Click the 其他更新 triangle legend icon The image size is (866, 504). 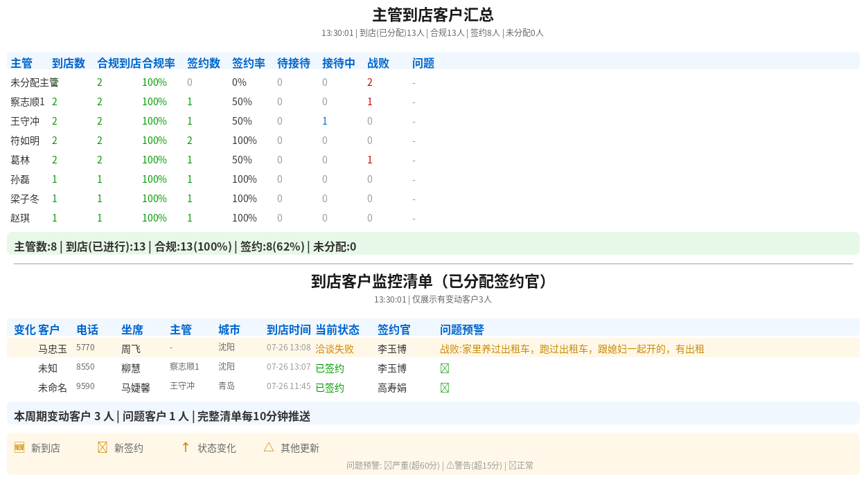click(269, 447)
